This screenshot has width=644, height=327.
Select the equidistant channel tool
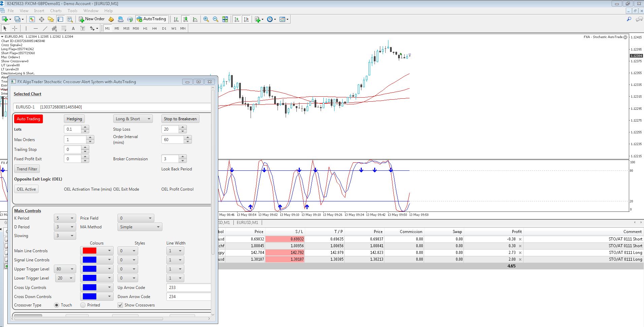54,28
